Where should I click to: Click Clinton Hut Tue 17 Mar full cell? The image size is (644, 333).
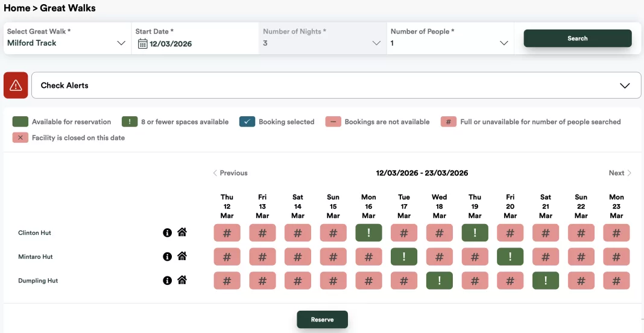point(404,232)
